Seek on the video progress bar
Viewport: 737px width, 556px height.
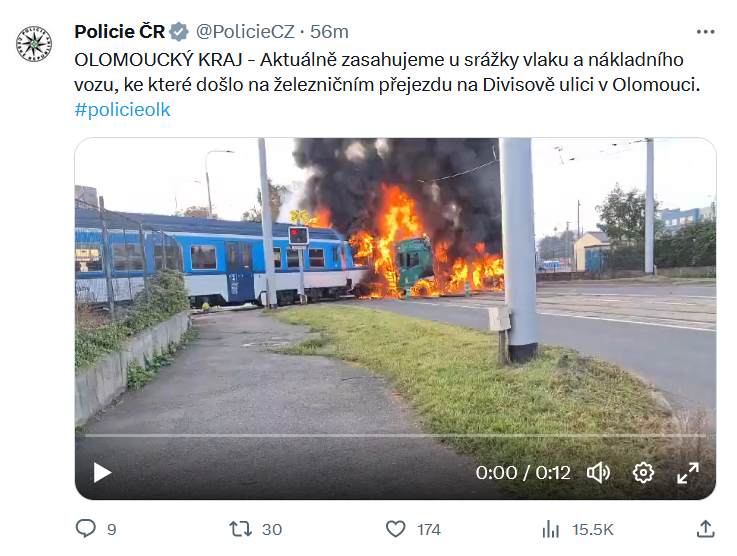[395, 436]
